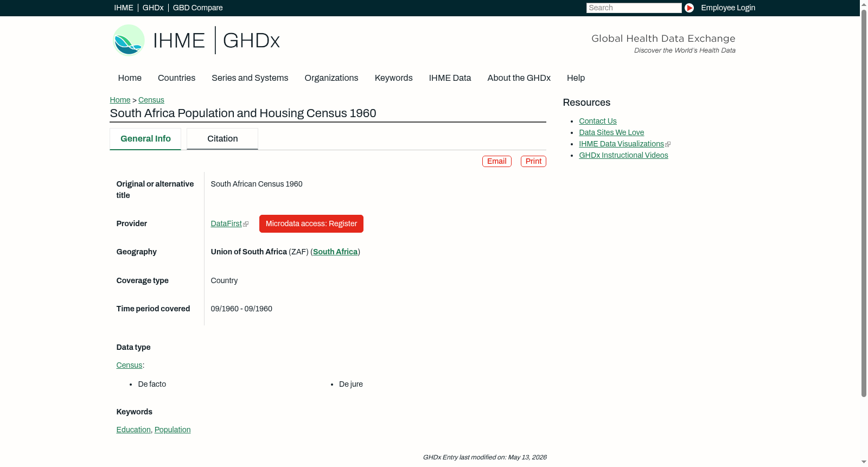868x467 pixels.
Task: Click the 'De jure' list item
Action: click(x=351, y=385)
